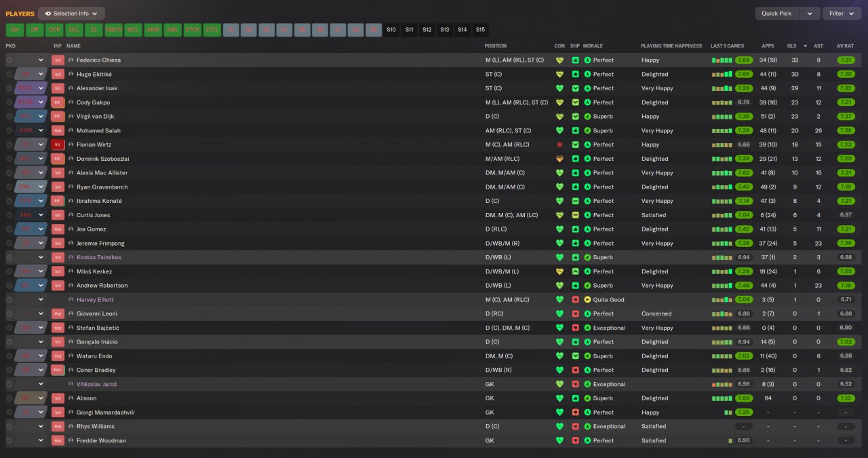Click the match sharpness icon for Ibrahima Konaté
The width and height of the screenshot is (868, 458).
tap(575, 201)
